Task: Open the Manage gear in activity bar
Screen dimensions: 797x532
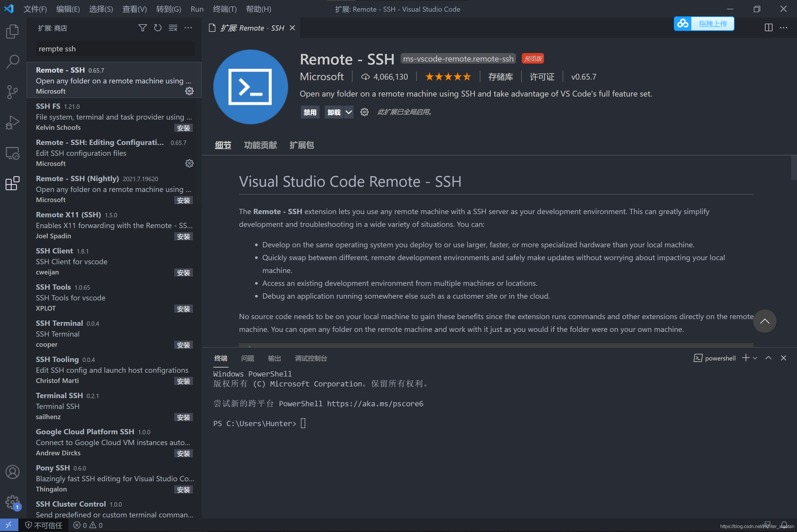Action: (x=13, y=503)
